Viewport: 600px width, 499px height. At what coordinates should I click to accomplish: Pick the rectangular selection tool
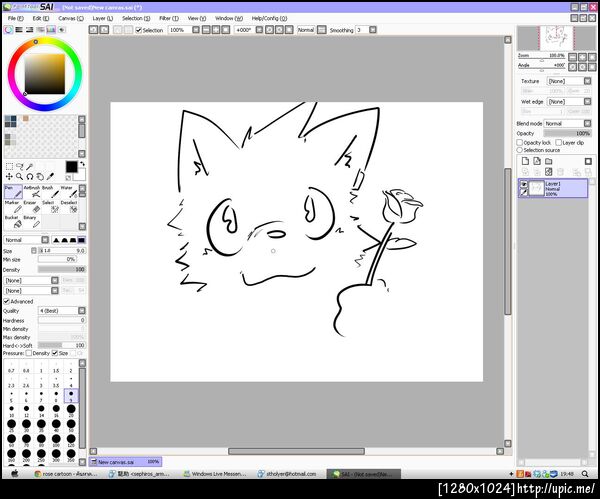pos(9,166)
